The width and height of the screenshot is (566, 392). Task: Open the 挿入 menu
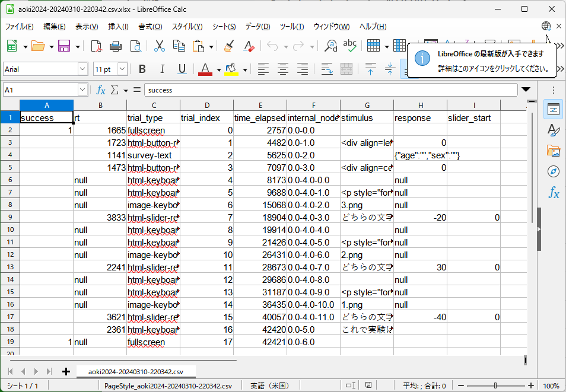click(x=119, y=26)
